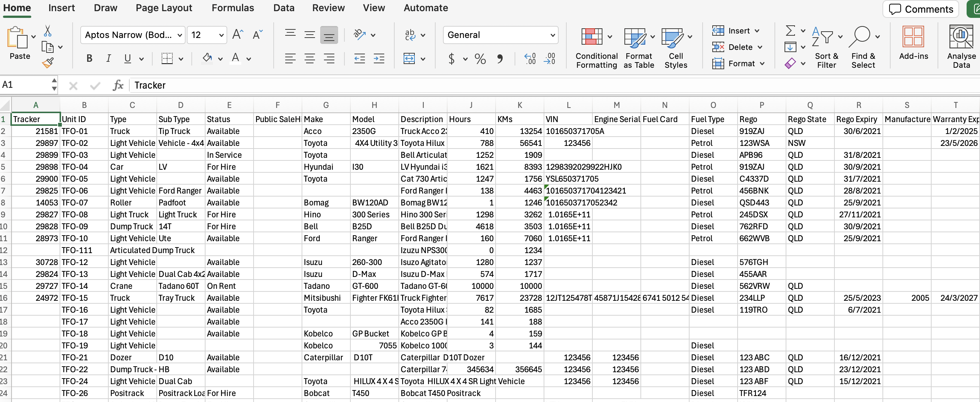Click the Insert Function fx icon
980x402 pixels.
pyautogui.click(x=118, y=85)
